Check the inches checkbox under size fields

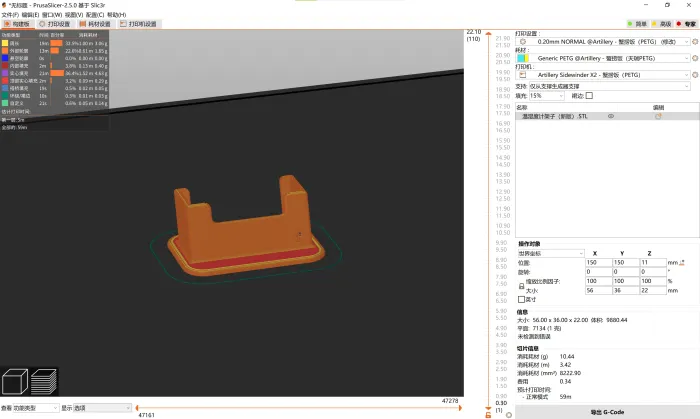coord(521,299)
